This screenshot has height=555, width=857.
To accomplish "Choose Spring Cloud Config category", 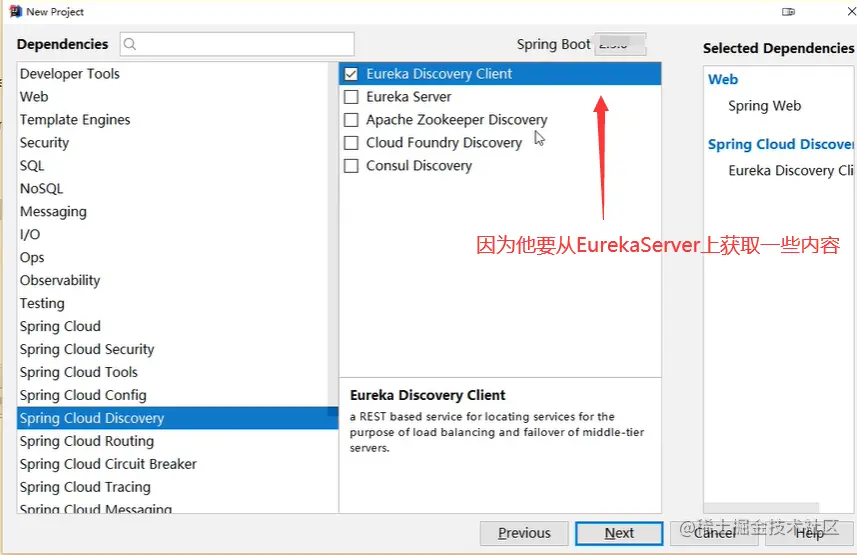I will tap(172, 395).
